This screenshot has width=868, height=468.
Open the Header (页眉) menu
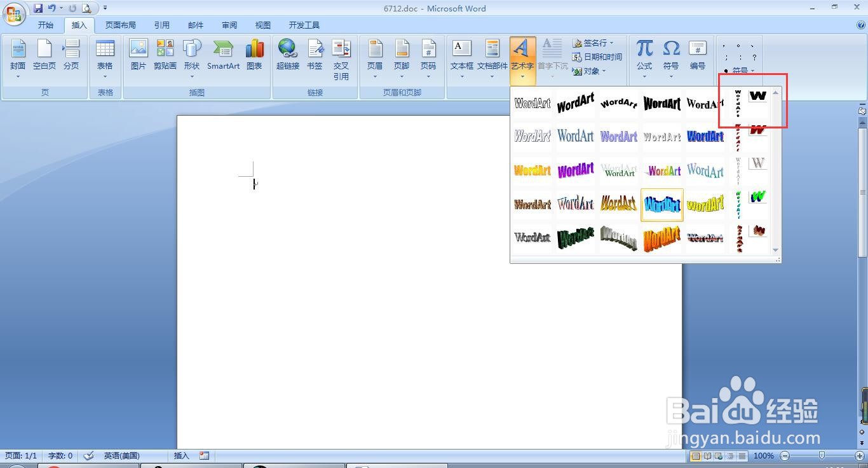pyautogui.click(x=375, y=59)
